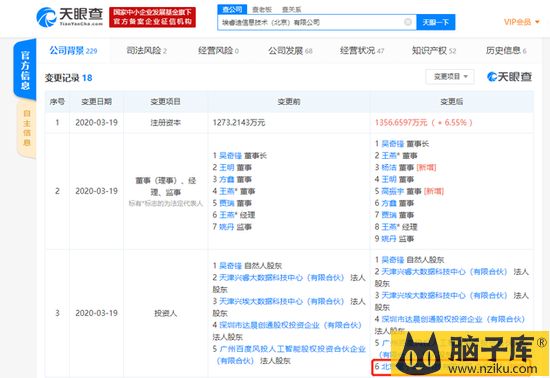
Task: Select the 查关系 search tab
Action: click(291, 9)
